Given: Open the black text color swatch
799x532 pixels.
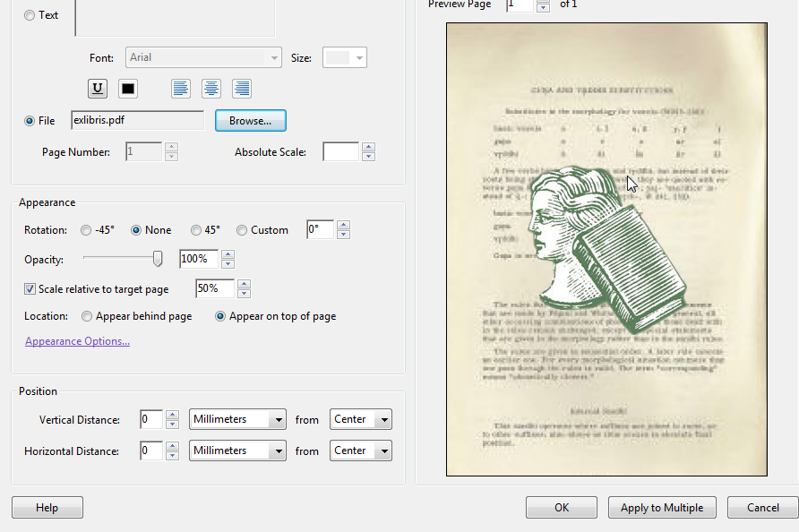Looking at the screenshot, I should point(128,89).
